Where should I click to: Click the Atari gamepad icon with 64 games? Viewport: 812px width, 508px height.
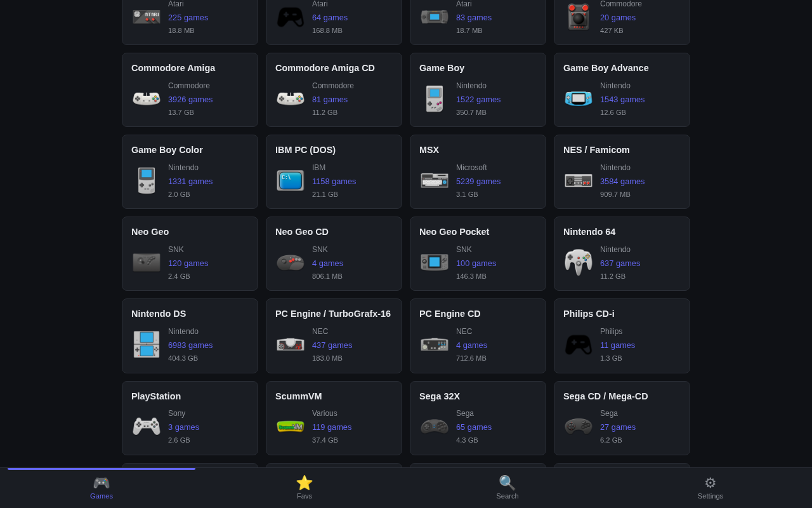click(x=291, y=17)
